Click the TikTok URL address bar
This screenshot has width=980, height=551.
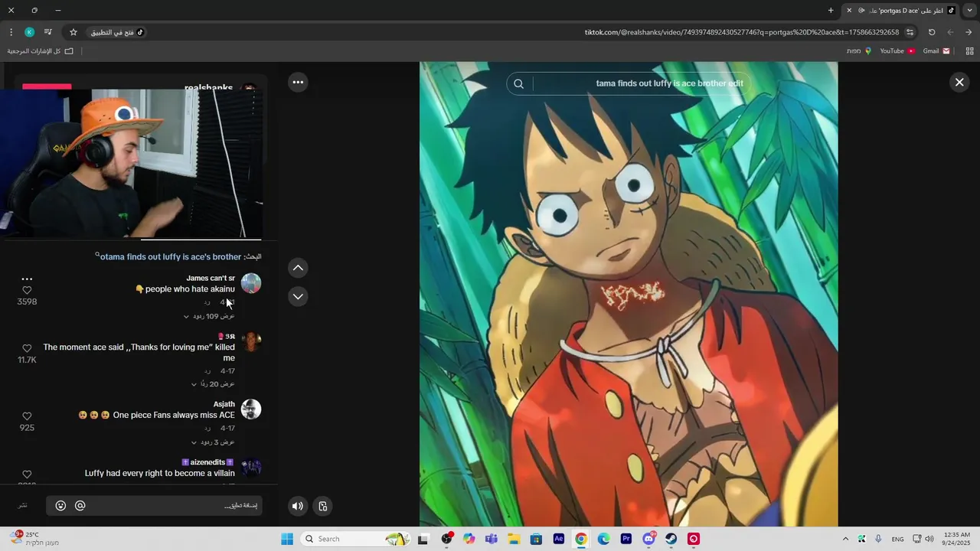point(741,32)
